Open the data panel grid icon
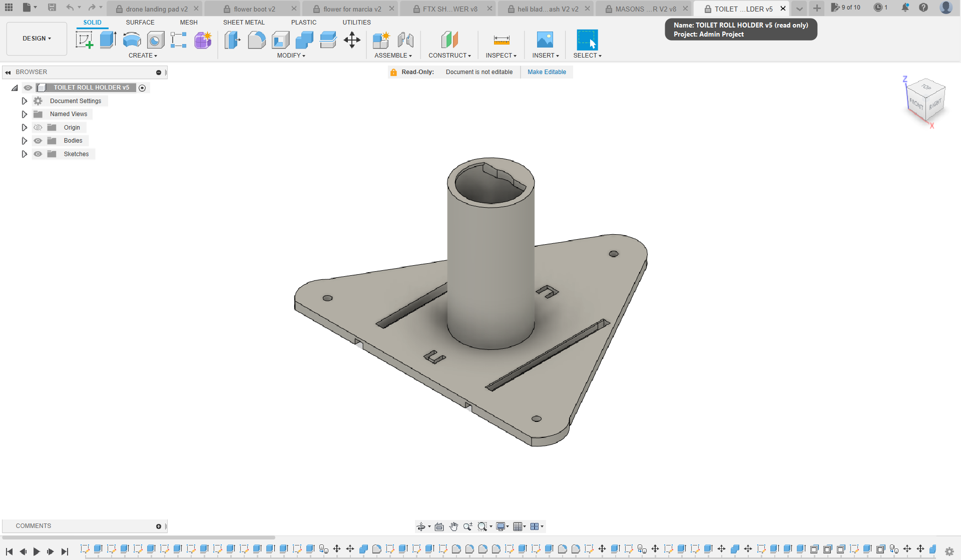The width and height of the screenshot is (961, 560). 9,8
